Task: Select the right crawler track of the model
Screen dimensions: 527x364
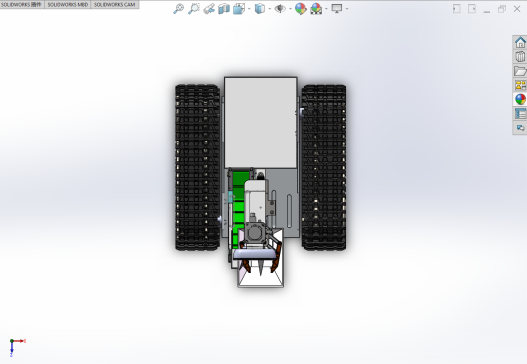Action: pos(324,167)
